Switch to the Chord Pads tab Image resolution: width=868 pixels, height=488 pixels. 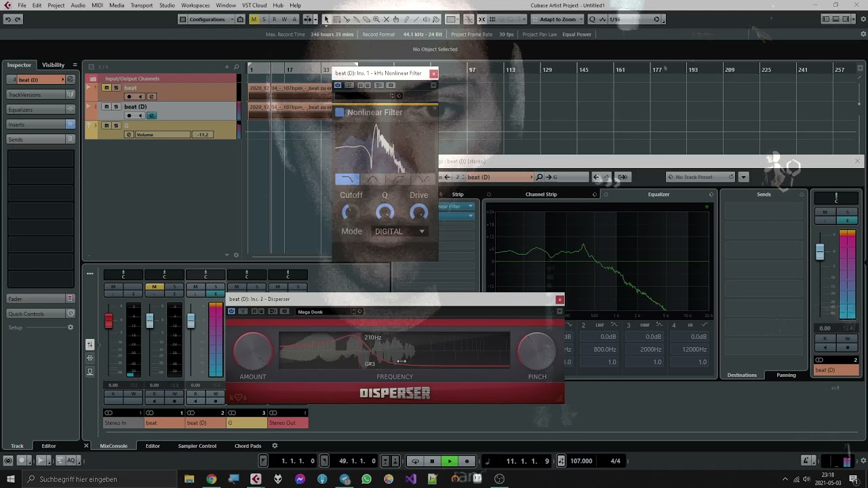pyautogui.click(x=248, y=446)
